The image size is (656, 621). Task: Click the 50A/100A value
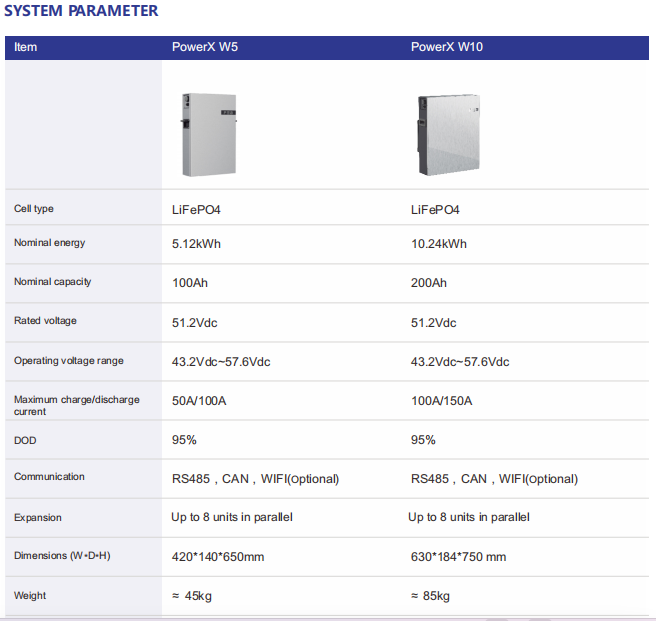pos(199,401)
